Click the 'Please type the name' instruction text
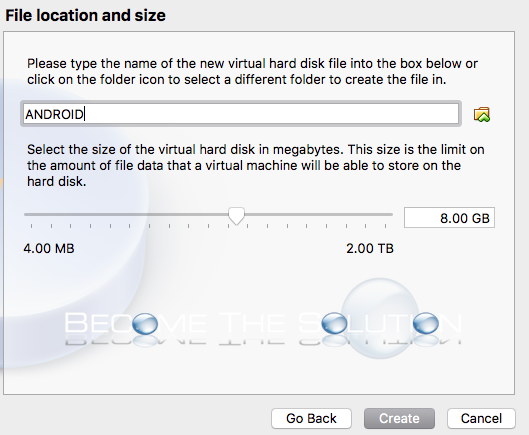 click(x=252, y=72)
